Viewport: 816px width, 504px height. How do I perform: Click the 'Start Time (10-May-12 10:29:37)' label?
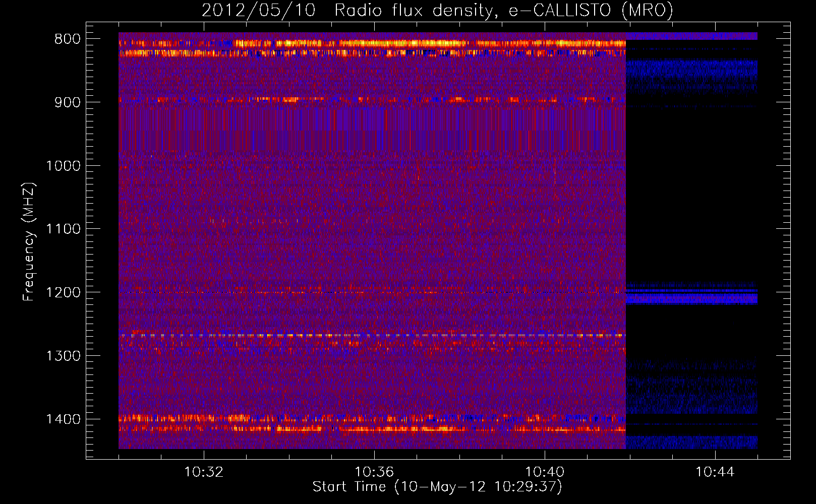click(x=437, y=487)
